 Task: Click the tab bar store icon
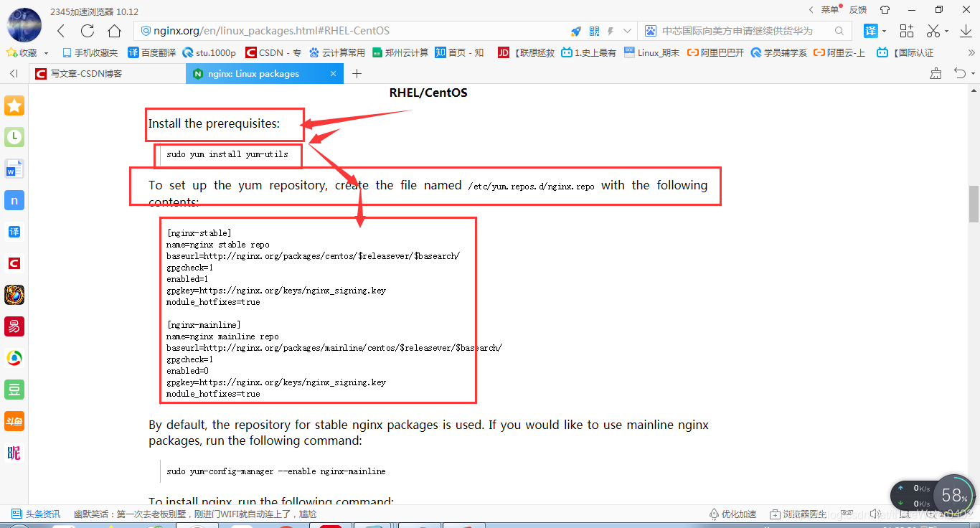click(936, 73)
